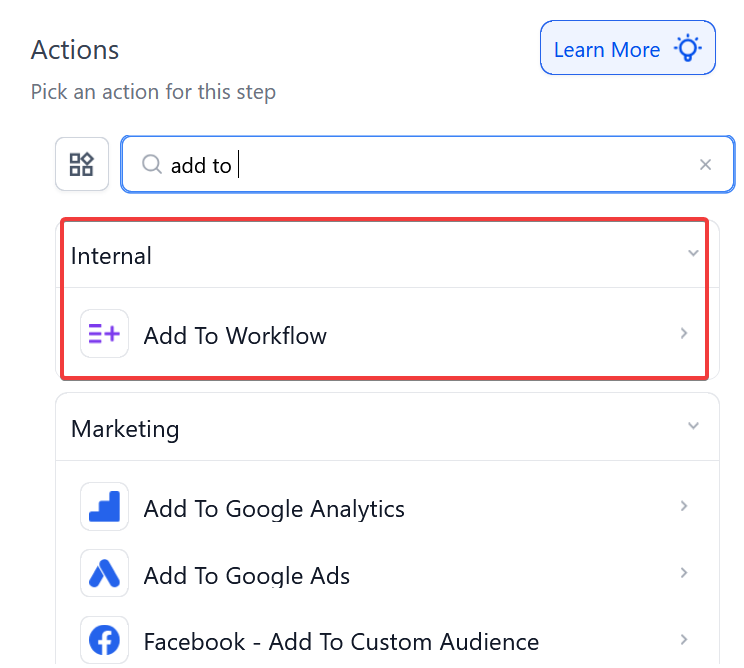Viewport: 744px width, 668px height.
Task: Expand Add To Workflow arrow
Action: coord(684,334)
